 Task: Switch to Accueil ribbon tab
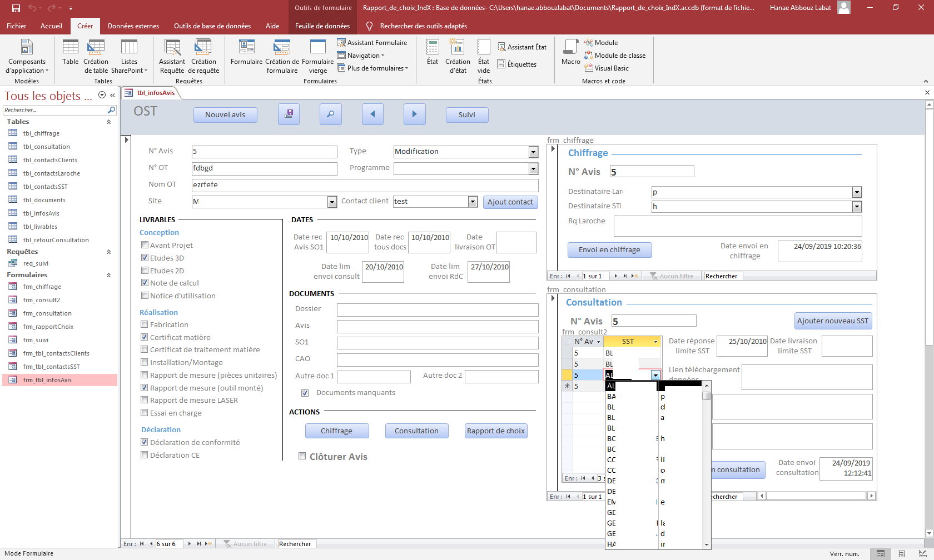point(51,26)
